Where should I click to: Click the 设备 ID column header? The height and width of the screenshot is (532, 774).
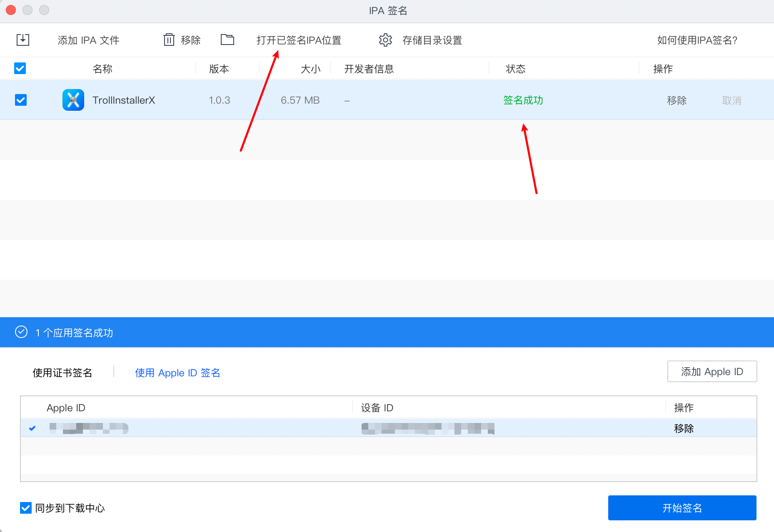click(x=377, y=408)
